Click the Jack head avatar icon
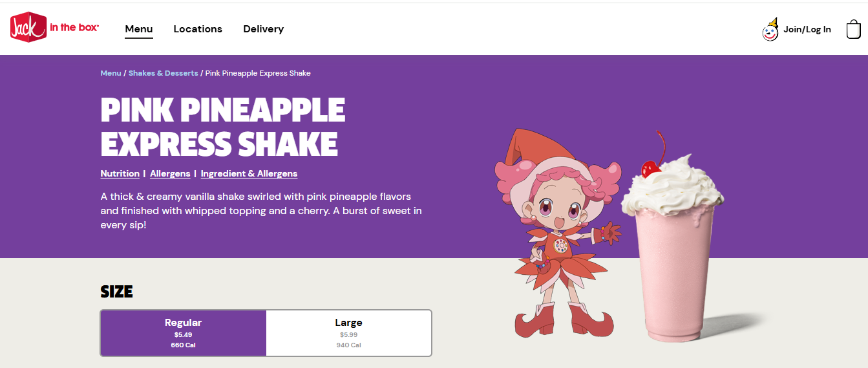The image size is (868, 368). point(770,30)
